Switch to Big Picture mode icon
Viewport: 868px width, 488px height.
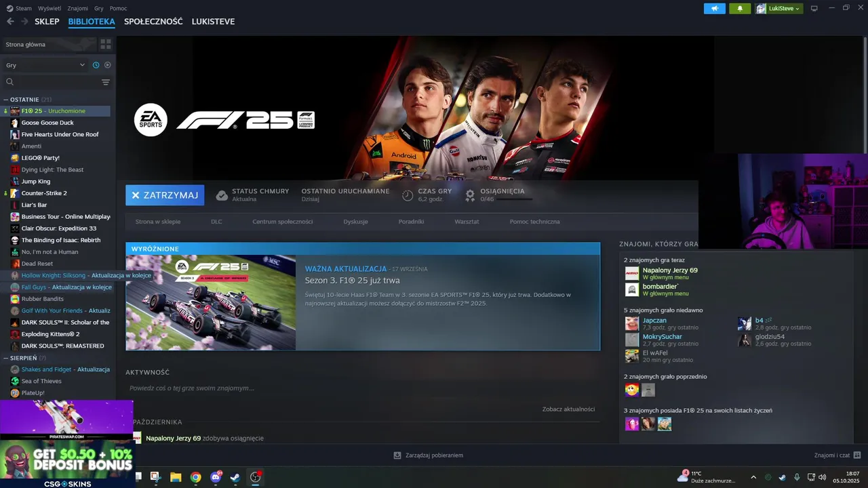coord(814,8)
